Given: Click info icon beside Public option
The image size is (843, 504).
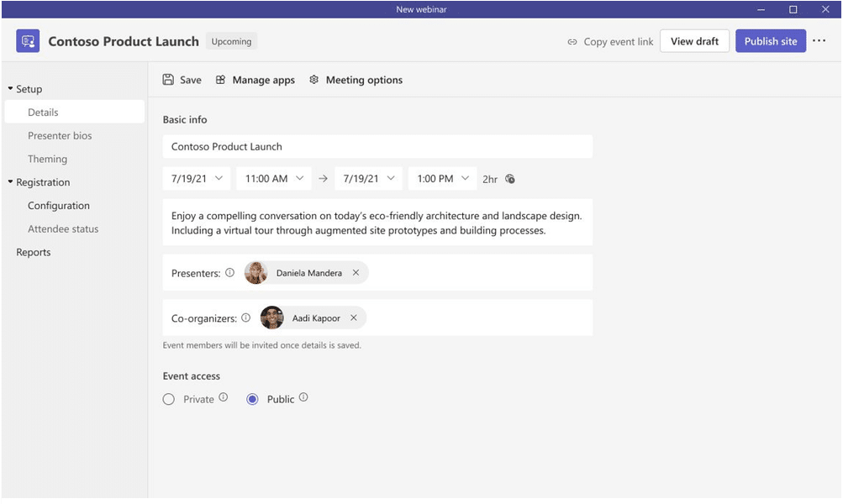Looking at the screenshot, I should tap(303, 398).
